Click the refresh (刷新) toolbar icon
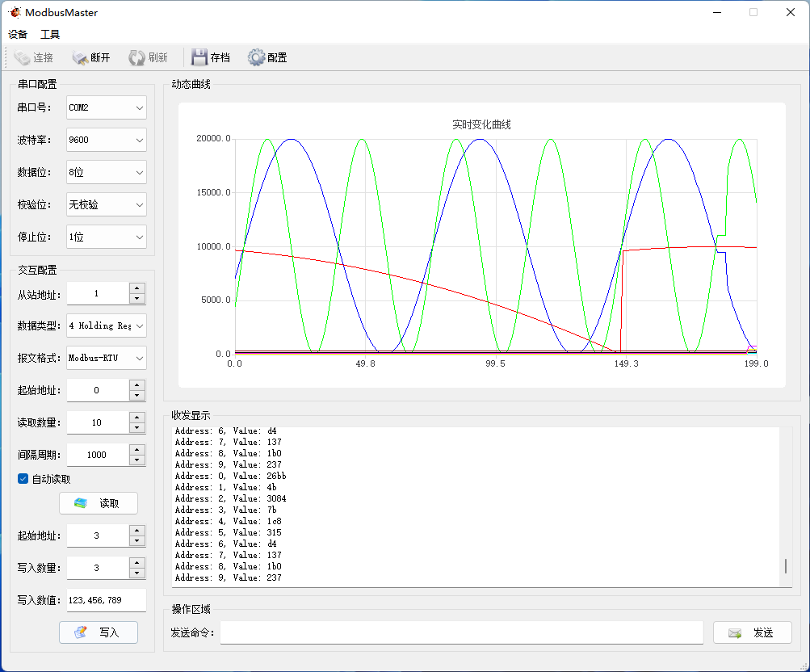The height and width of the screenshot is (672, 810). [137, 57]
